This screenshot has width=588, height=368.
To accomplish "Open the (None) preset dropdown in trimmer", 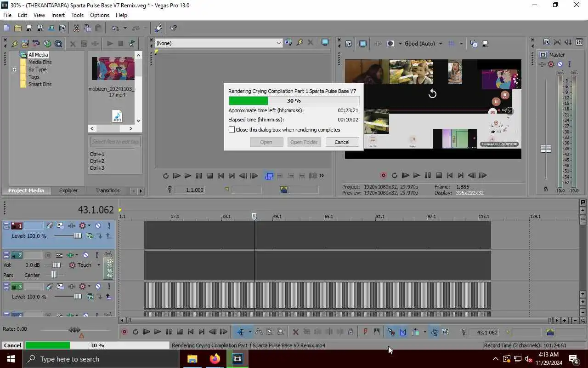I will (278, 43).
